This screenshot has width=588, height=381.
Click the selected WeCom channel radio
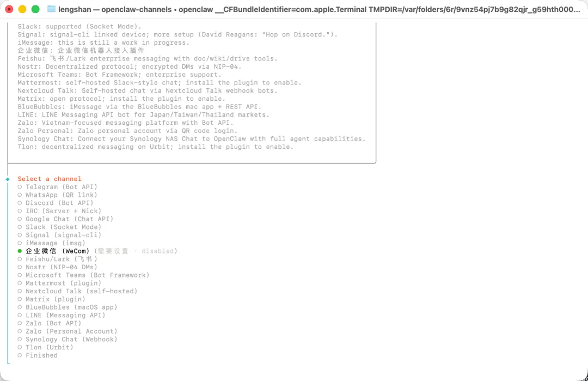pos(20,251)
